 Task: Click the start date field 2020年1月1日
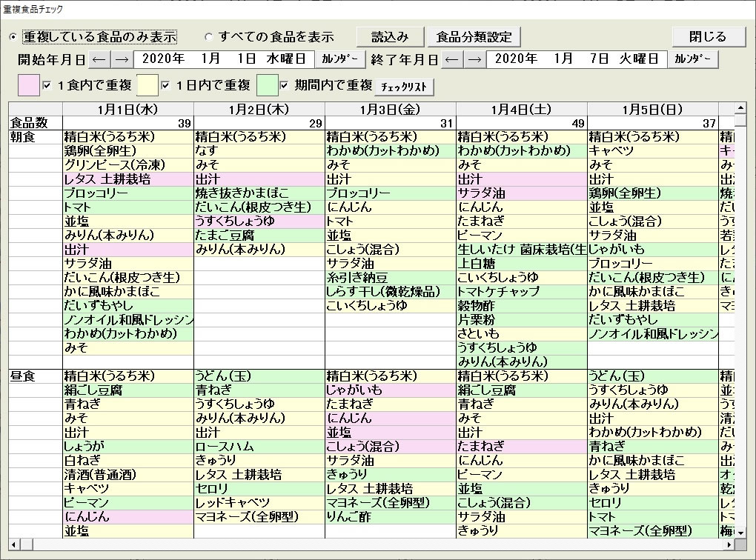[224, 59]
